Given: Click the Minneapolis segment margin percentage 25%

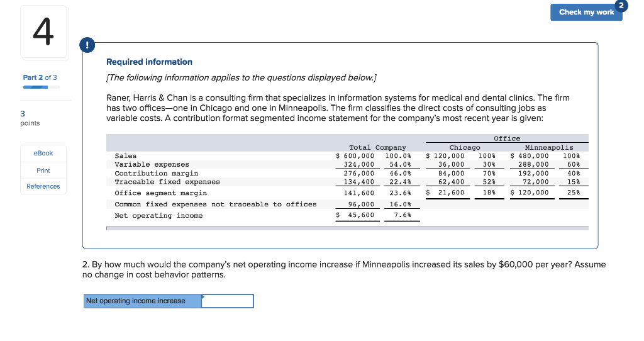Looking at the screenshot, I should [574, 193].
